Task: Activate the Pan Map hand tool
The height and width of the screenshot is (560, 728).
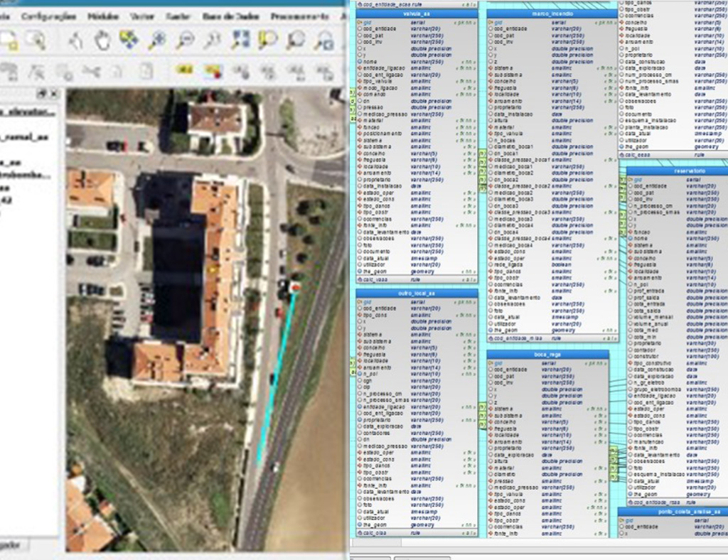Action: pyautogui.click(x=102, y=41)
